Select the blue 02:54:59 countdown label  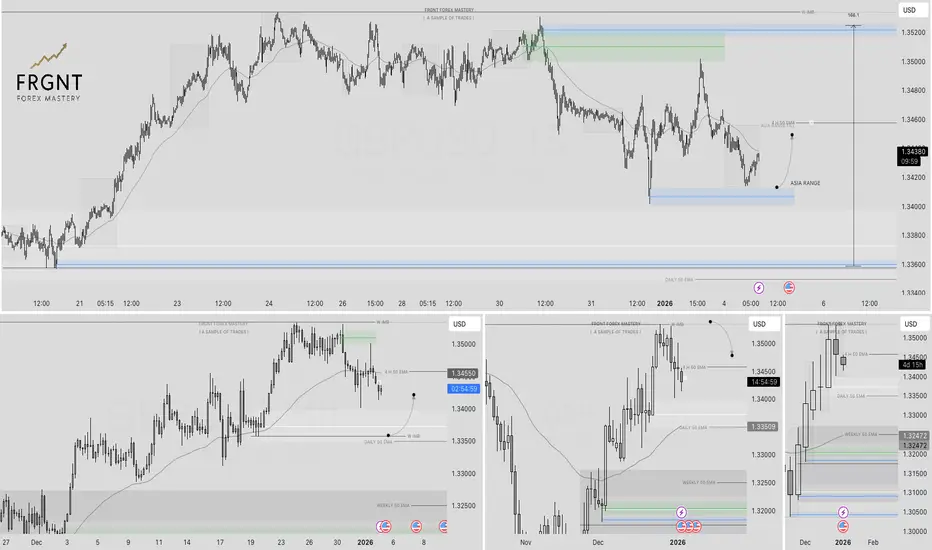[x=462, y=389]
